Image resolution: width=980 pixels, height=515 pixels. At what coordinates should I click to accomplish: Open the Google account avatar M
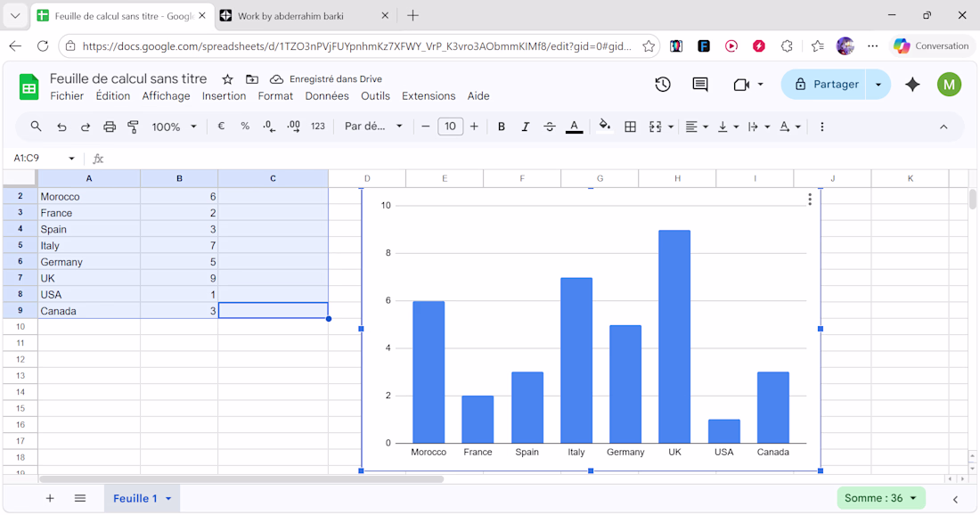tap(949, 85)
